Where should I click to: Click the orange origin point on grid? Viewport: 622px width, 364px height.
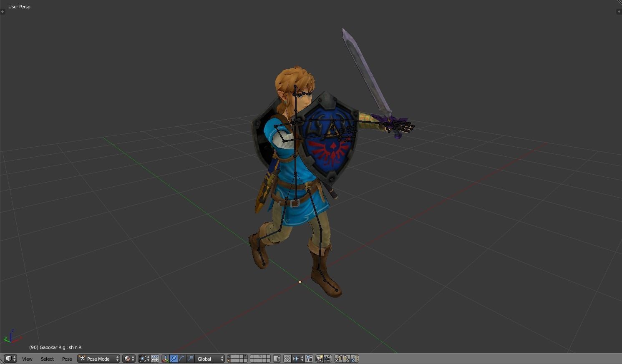300,282
